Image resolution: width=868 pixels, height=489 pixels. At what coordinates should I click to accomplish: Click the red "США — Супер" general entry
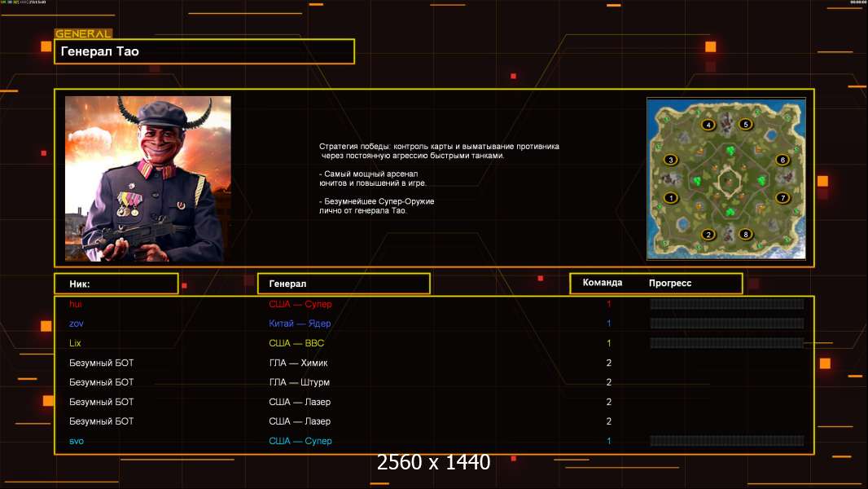pyautogui.click(x=300, y=304)
